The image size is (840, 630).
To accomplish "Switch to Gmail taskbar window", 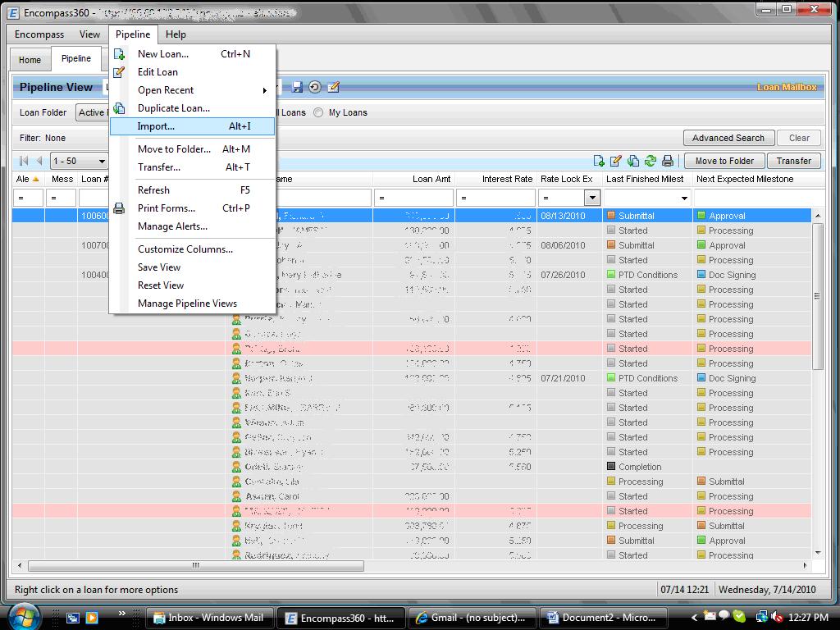I will pyautogui.click(x=472, y=618).
